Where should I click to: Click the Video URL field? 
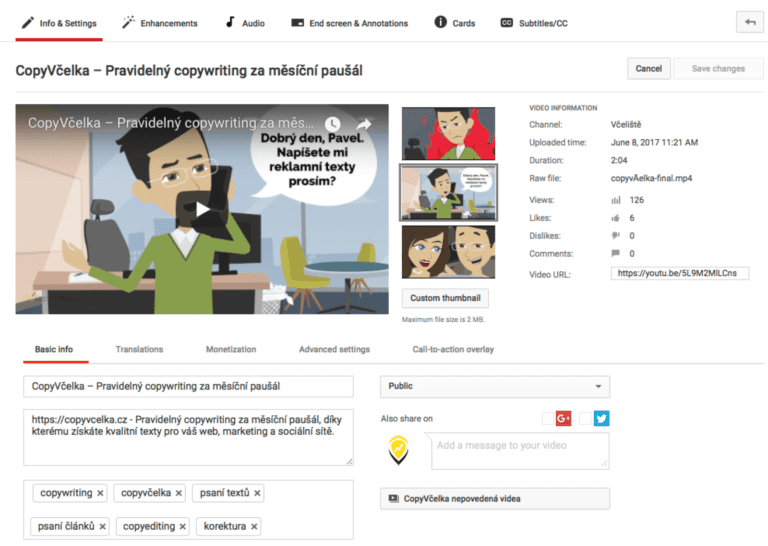[x=680, y=273]
